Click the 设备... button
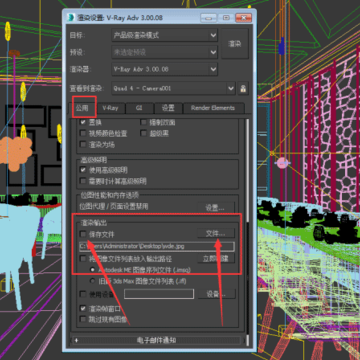 pos(216,294)
